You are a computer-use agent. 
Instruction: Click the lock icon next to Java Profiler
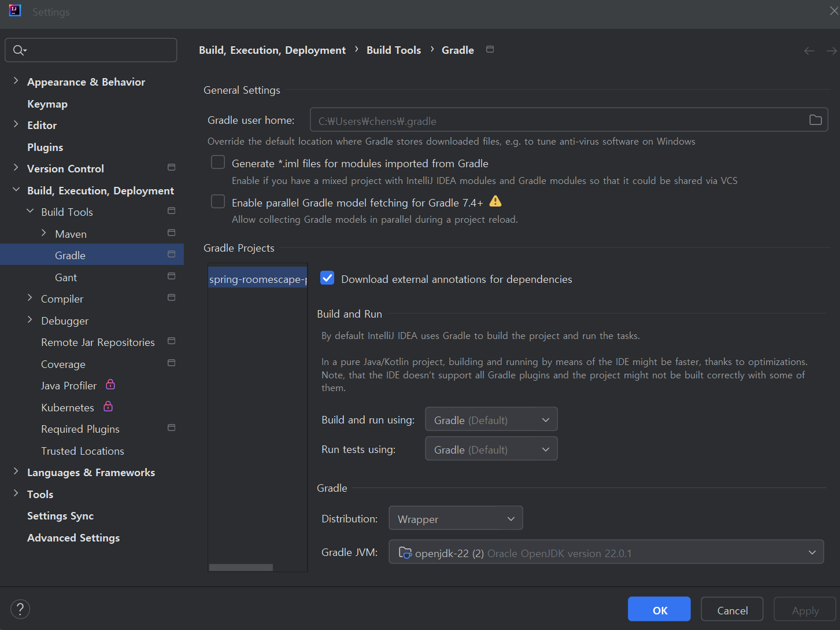[110, 384]
